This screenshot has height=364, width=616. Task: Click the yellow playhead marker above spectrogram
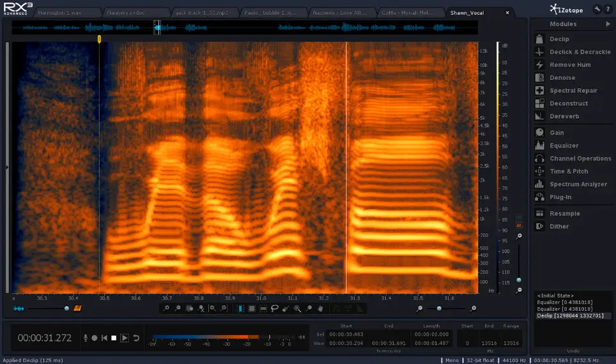100,39
